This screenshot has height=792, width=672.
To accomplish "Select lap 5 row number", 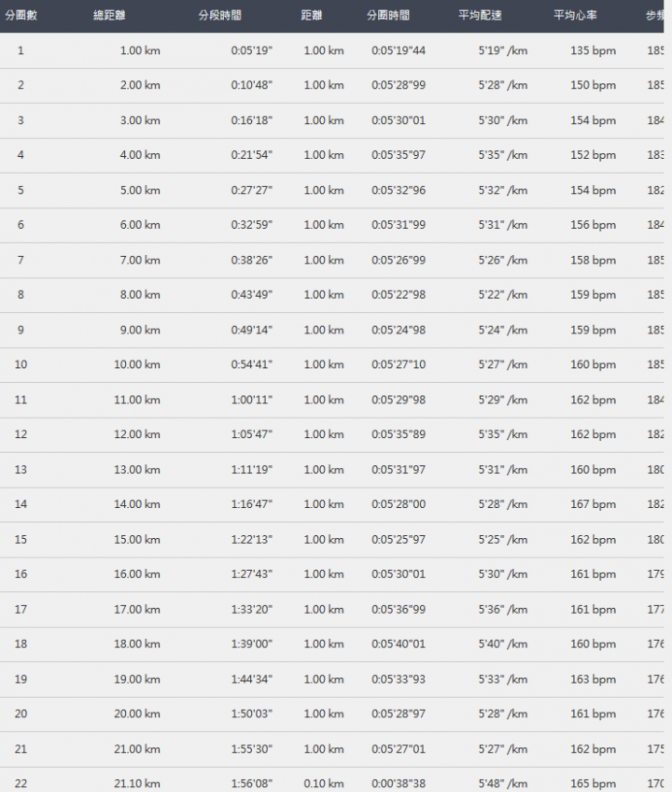I will click(21, 191).
